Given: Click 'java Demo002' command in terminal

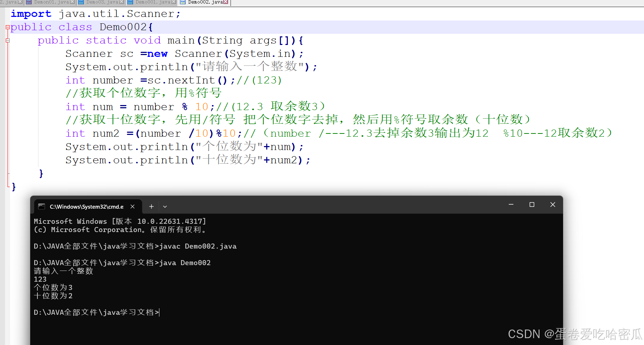Looking at the screenshot, I should point(185,263).
